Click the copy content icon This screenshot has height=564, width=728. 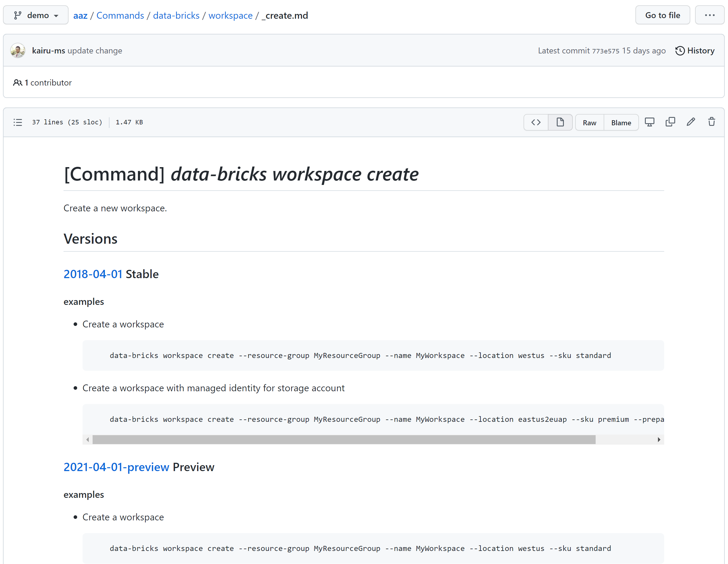tap(670, 122)
